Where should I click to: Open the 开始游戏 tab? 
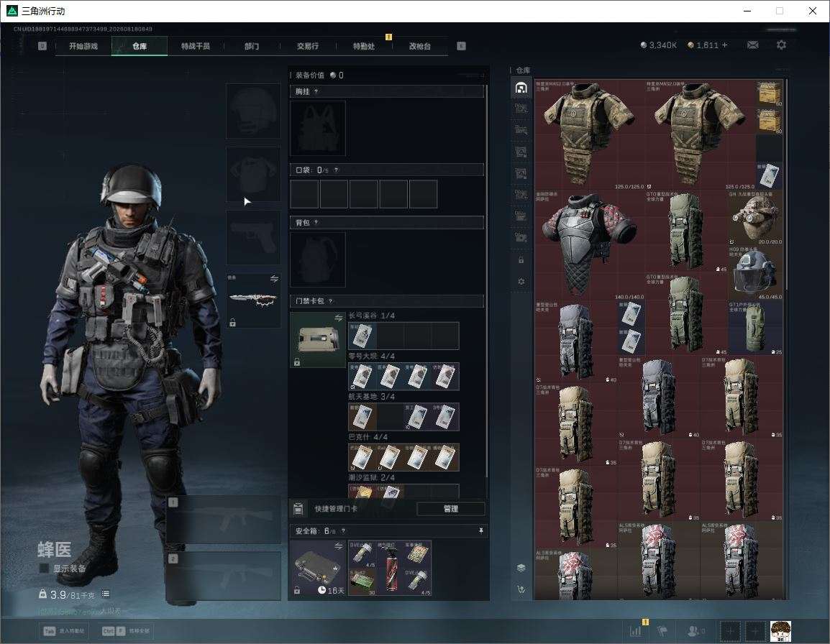83,46
